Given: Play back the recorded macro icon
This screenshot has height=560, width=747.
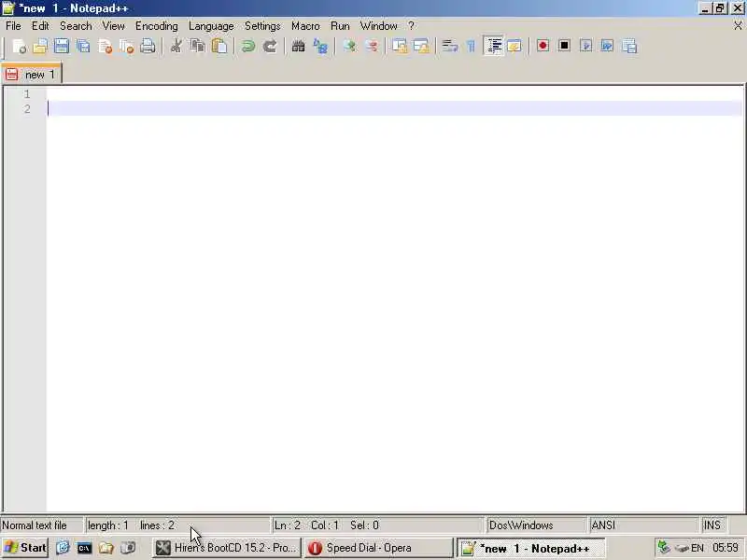Looking at the screenshot, I should 586,46.
